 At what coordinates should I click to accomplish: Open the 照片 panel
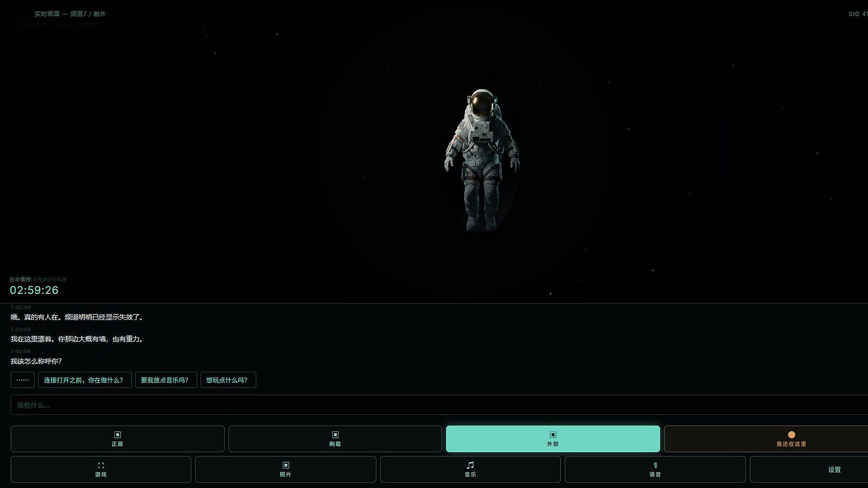[285, 469]
